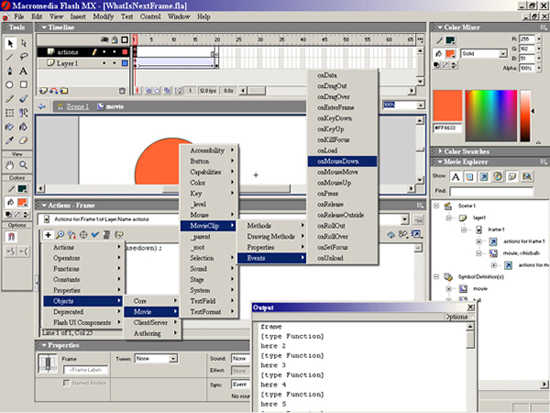The width and height of the screenshot is (550, 413).
Task: Select the Fill Transform tool
Action: pos(24,113)
